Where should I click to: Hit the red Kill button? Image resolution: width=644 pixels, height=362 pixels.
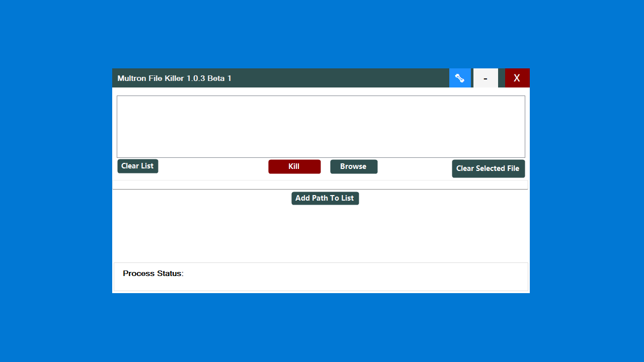[294, 166]
